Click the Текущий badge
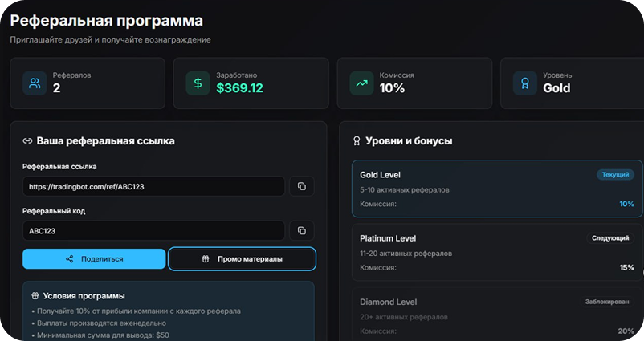 click(x=615, y=174)
